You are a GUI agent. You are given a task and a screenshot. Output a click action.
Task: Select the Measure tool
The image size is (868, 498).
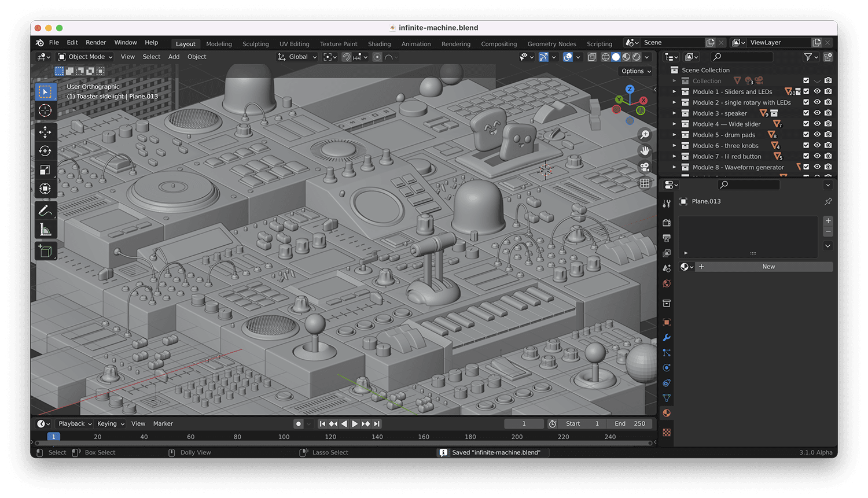pyautogui.click(x=45, y=228)
